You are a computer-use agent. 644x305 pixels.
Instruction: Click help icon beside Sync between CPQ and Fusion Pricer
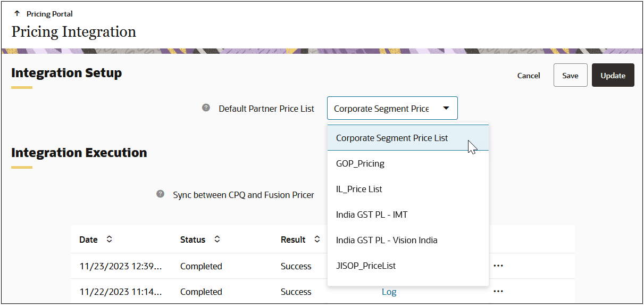point(160,194)
